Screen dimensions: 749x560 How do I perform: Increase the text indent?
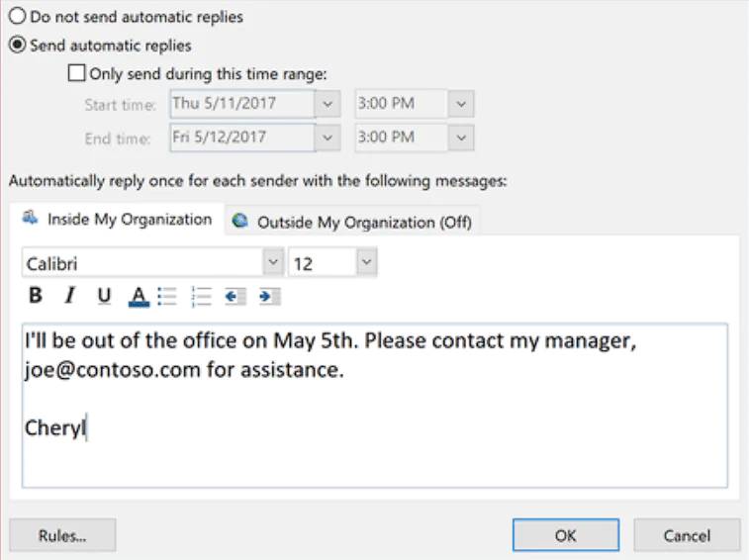coord(268,295)
